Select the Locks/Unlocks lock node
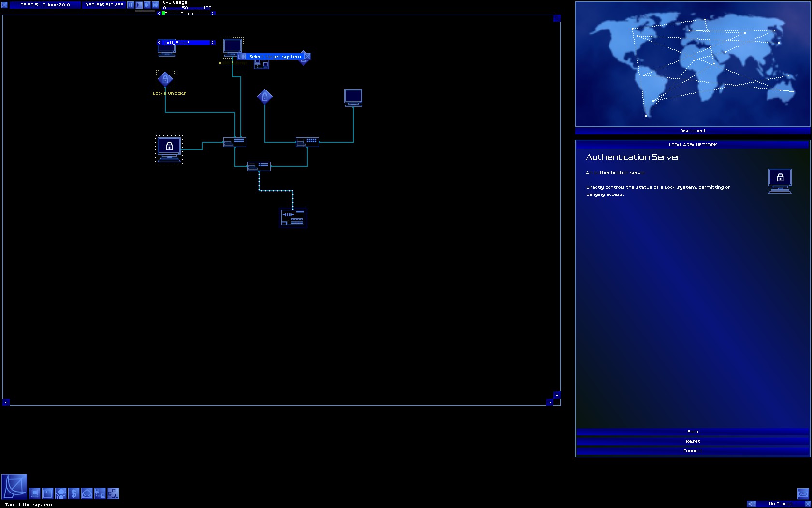The width and height of the screenshot is (812, 508). [x=165, y=79]
